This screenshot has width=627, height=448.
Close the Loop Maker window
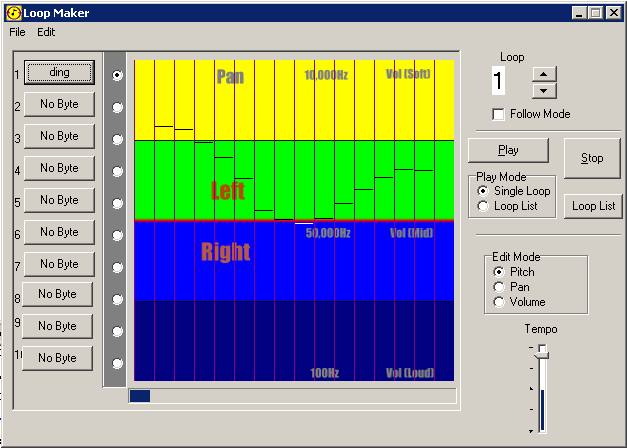(x=613, y=13)
